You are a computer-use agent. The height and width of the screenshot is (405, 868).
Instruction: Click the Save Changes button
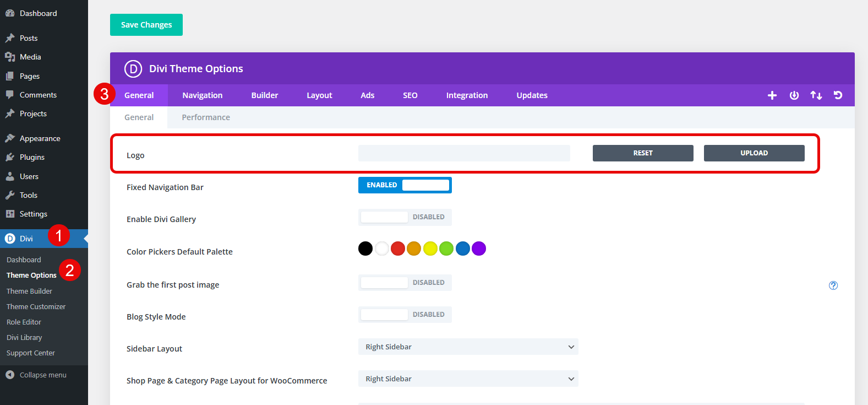pos(146,25)
